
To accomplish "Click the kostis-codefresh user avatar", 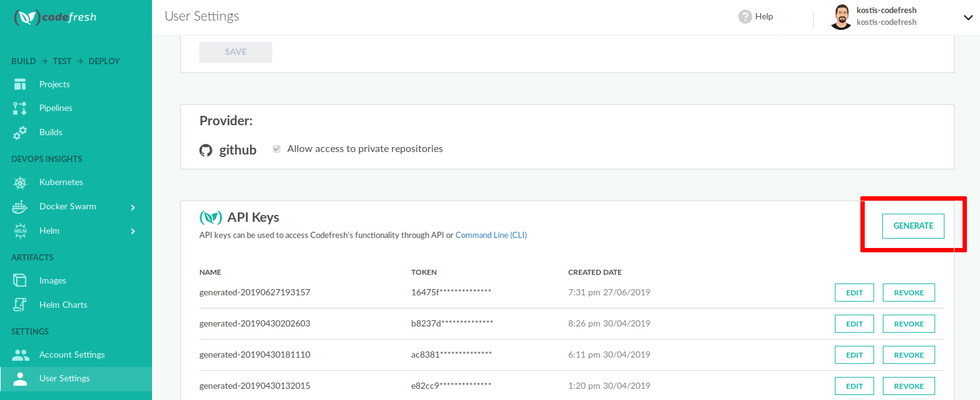I will [840, 17].
